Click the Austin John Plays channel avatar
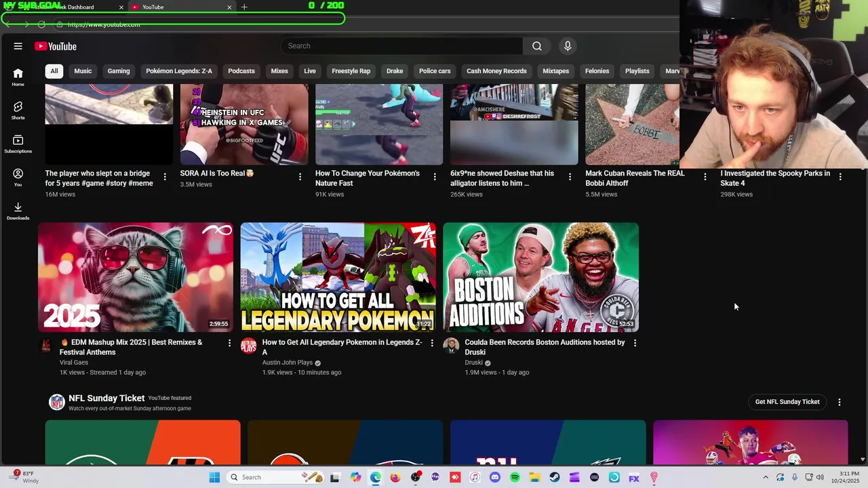868x488 pixels. pos(249,346)
